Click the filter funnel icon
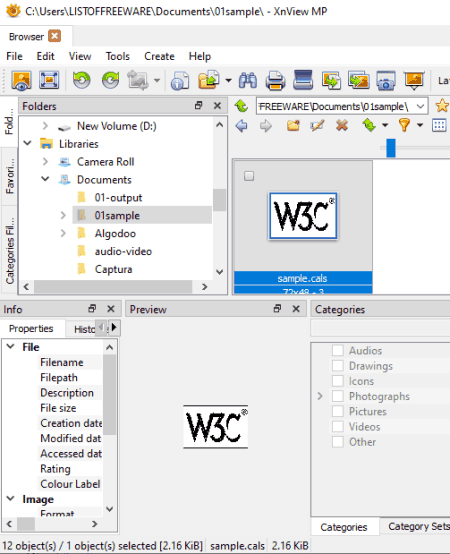Viewport: 450px width, 554px height. [404, 125]
